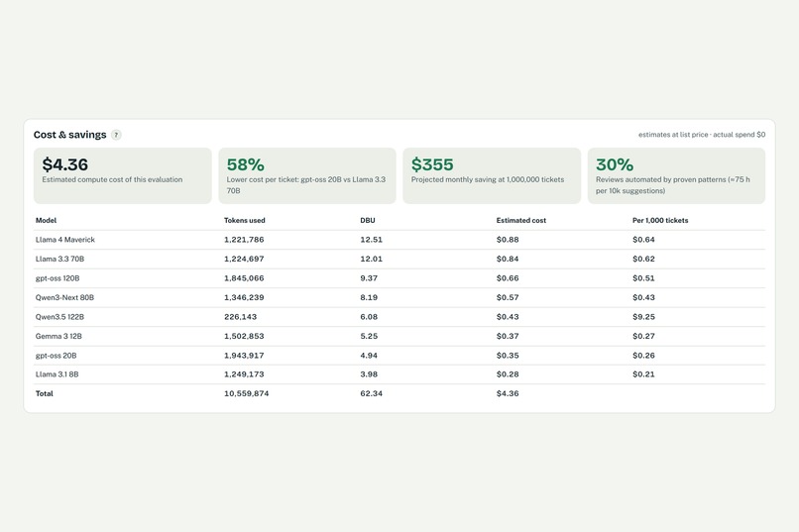Click the $0.88 estimated cost value
This screenshot has width=799, height=532.
[508, 240]
